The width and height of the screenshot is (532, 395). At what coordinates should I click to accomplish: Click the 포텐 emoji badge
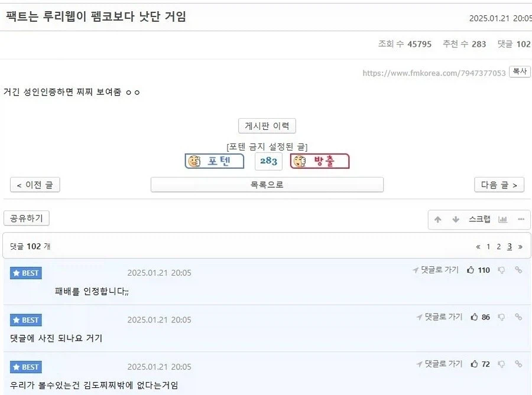[x=214, y=161]
